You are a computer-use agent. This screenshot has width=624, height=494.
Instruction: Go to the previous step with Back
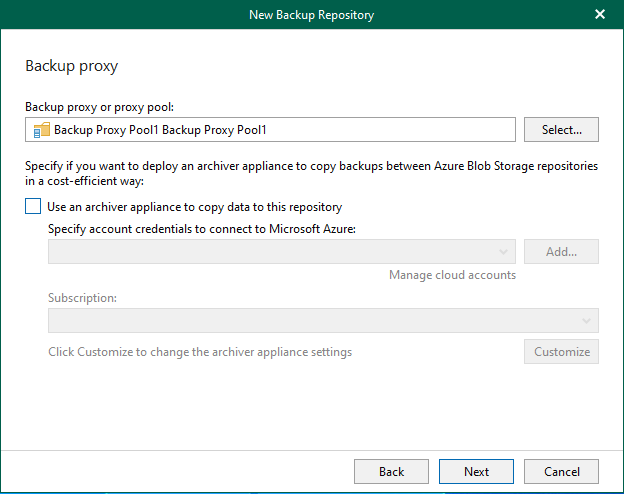point(391,471)
